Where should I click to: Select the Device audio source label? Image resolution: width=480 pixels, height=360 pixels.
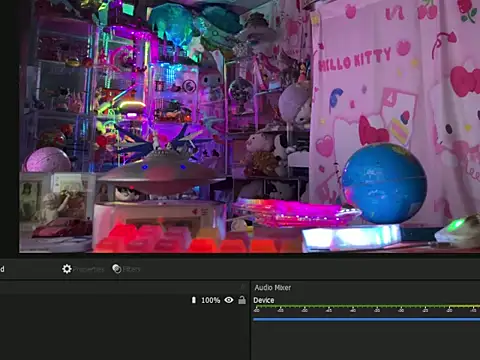coord(264,300)
